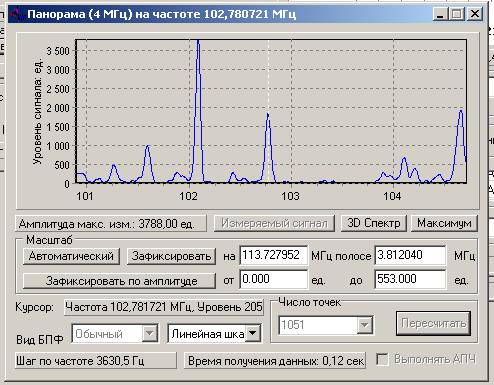Click the Уровень сигнала axis title

(x=38, y=112)
